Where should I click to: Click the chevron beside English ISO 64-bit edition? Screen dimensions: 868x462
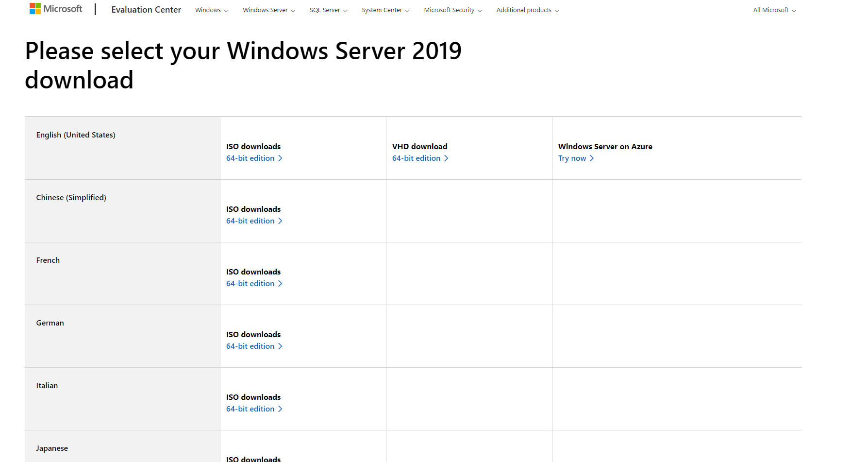coord(281,158)
